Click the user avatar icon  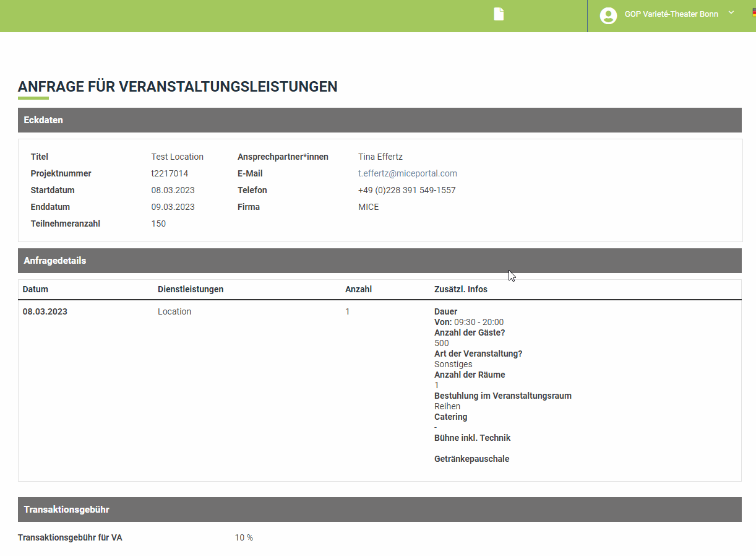608,15
